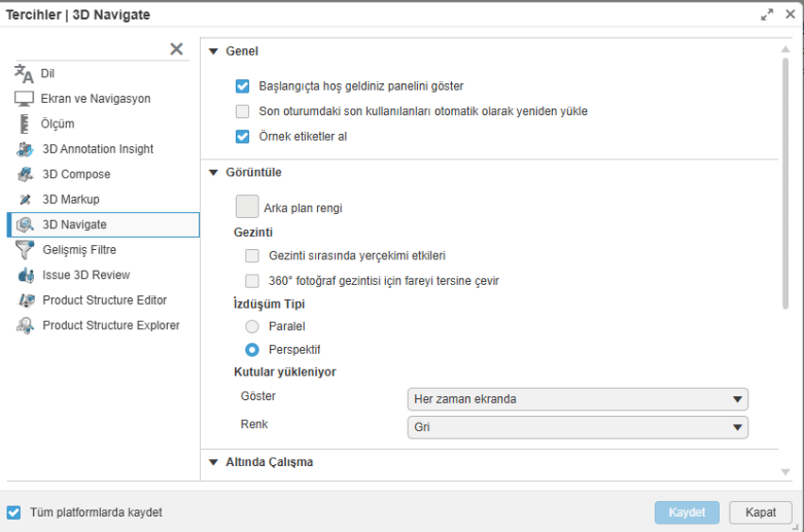This screenshot has width=804, height=532.
Task: Click the Kaydet button
Action: pyautogui.click(x=687, y=512)
